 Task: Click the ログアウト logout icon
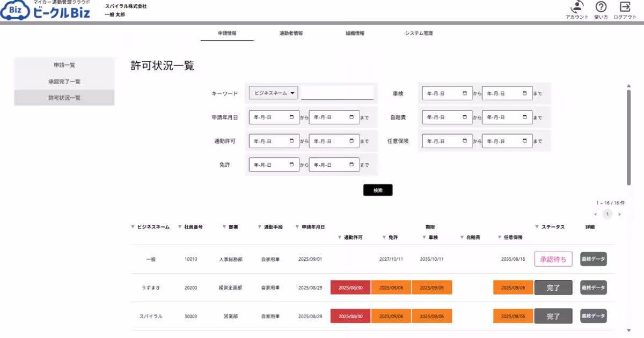(x=624, y=9)
